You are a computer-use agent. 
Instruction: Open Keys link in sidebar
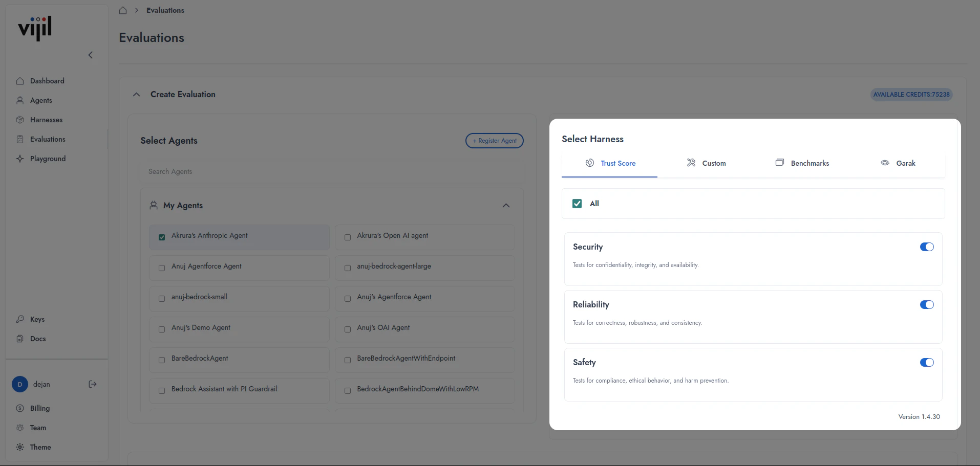(x=37, y=319)
